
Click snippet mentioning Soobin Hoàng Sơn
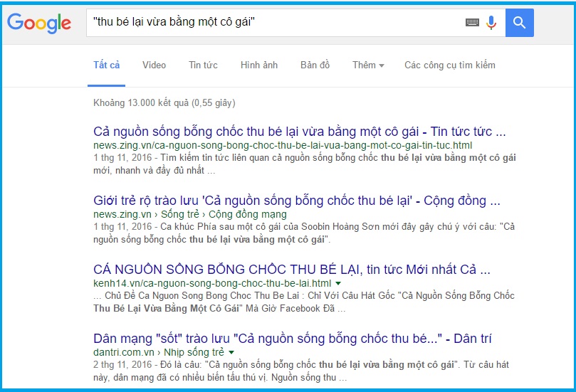point(304,233)
